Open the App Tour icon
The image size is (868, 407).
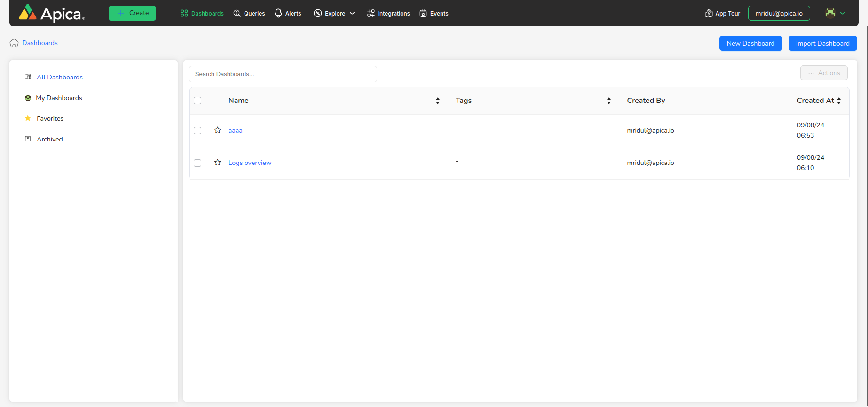(x=709, y=13)
